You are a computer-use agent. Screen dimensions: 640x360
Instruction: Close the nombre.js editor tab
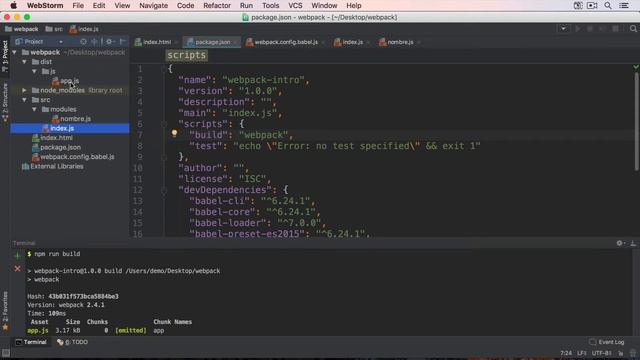[x=419, y=42]
